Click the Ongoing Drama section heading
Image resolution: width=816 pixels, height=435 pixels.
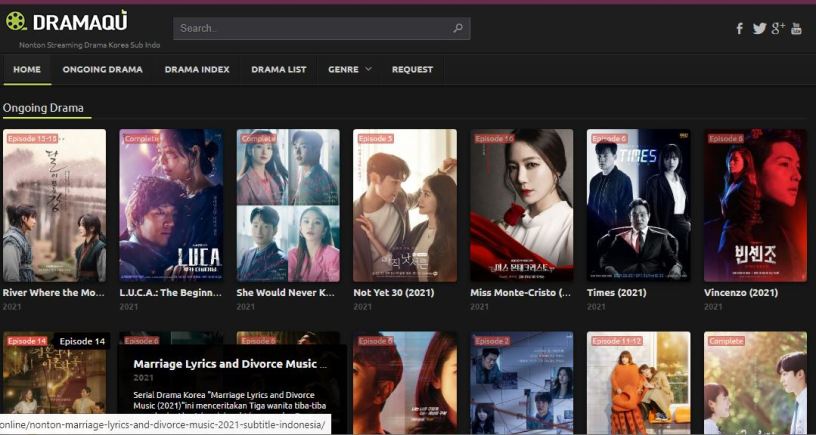pos(43,108)
